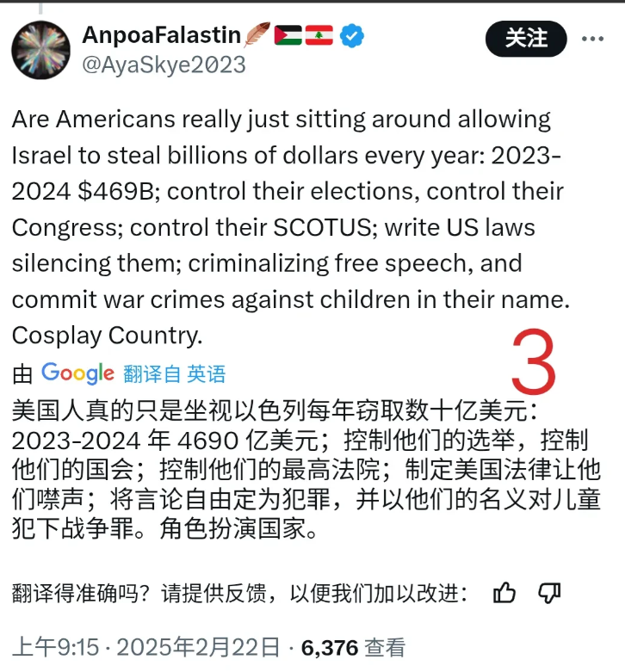Open the three-dot more options menu
The width and height of the screenshot is (625, 672).
coord(593,39)
